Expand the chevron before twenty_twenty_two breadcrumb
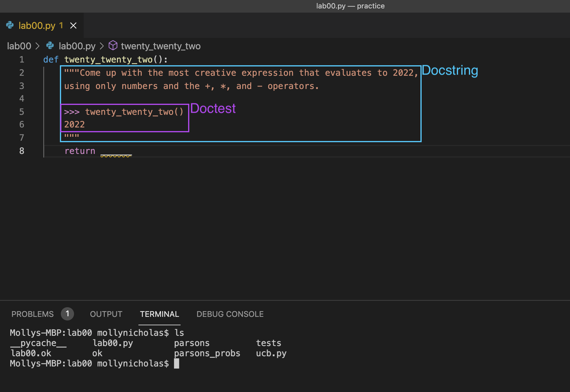The height and width of the screenshot is (392, 570). click(102, 46)
